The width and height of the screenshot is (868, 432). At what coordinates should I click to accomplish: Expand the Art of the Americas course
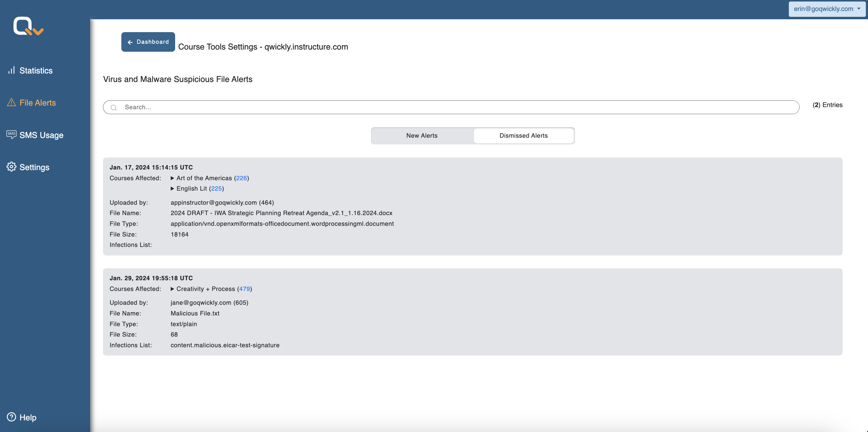point(172,178)
